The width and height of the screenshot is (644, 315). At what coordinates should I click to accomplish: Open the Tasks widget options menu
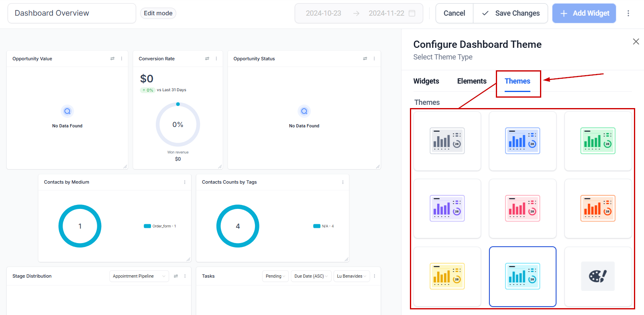(x=375, y=276)
